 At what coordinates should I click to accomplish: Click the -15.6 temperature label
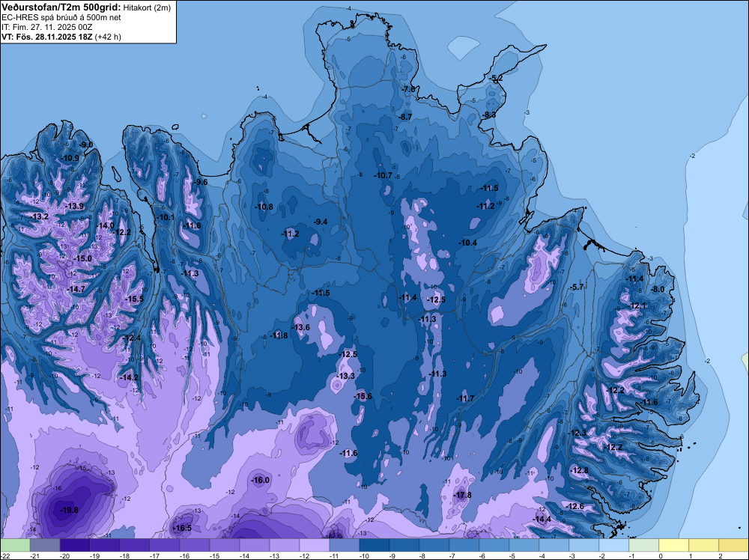tap(363, 396)
